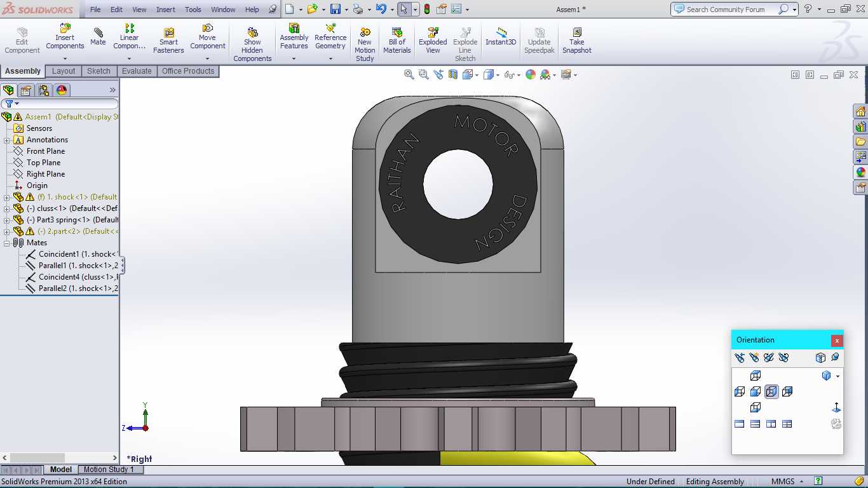Select the Top view in Orientation dialog
This screenshot has height=488, width=868.
tap(756, 376)
